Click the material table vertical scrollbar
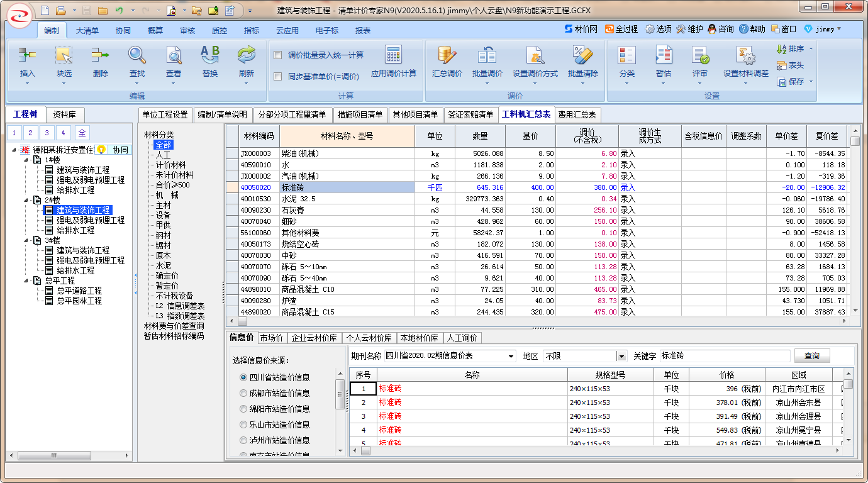 (x=855, y=220)
